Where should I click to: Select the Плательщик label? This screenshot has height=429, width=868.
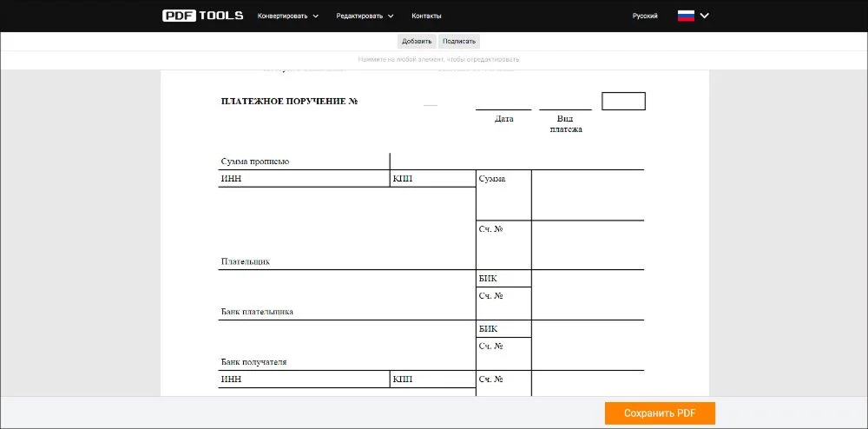coord(246,261)
